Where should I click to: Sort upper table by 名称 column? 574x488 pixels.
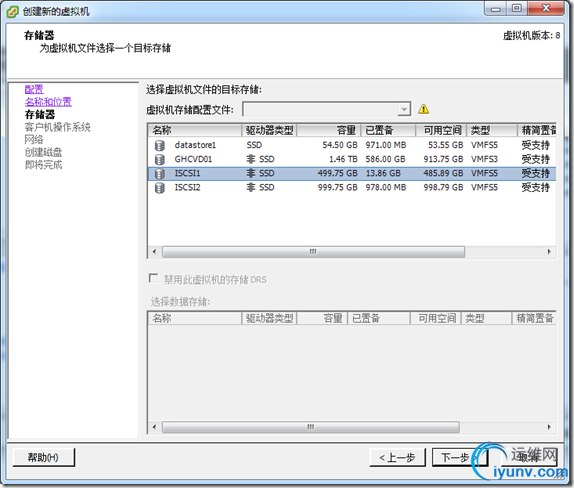[x=195, y=130]
